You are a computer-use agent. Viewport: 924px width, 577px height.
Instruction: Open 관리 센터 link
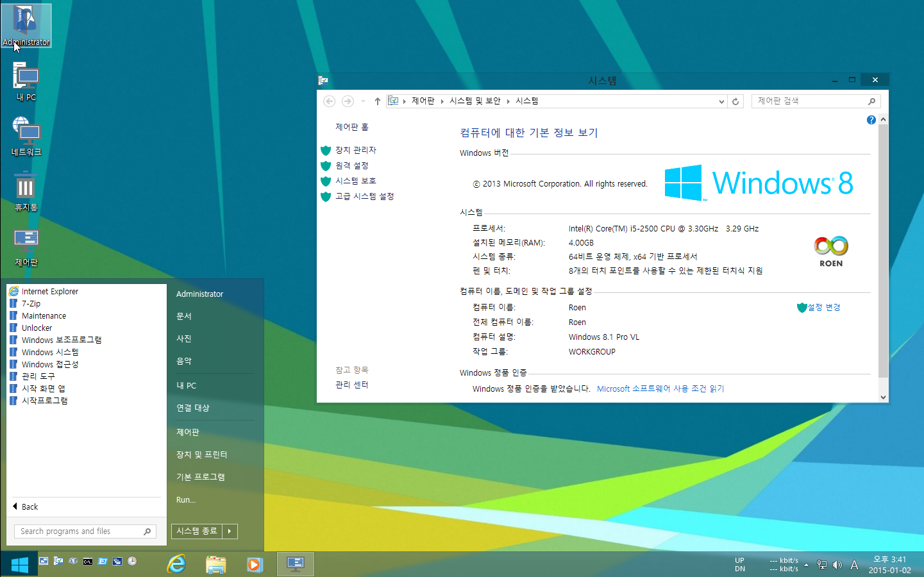352,385
